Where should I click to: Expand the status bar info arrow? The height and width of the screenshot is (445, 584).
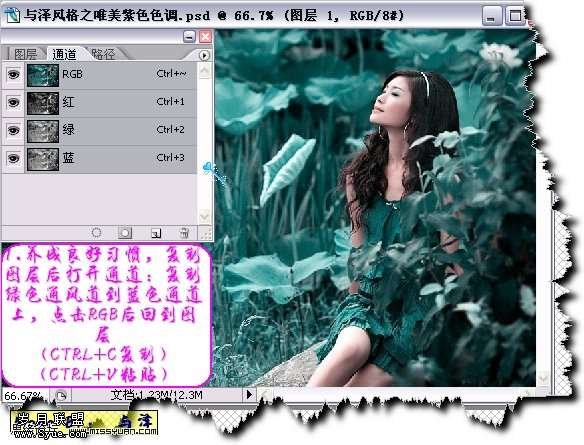250,394
